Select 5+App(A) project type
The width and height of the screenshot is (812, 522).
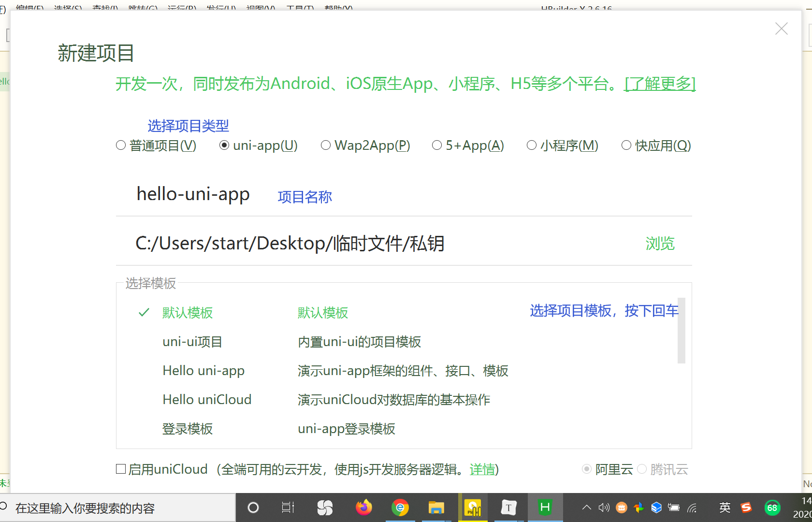(x=468, y=145)
